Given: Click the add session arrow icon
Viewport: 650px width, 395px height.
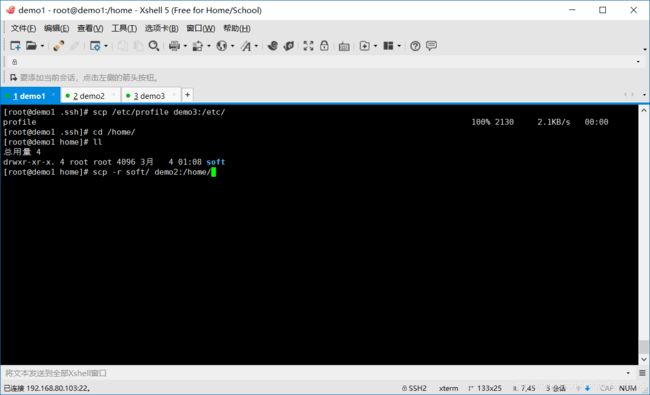Looking at the screenshot, I should click(x=13, y=78).
